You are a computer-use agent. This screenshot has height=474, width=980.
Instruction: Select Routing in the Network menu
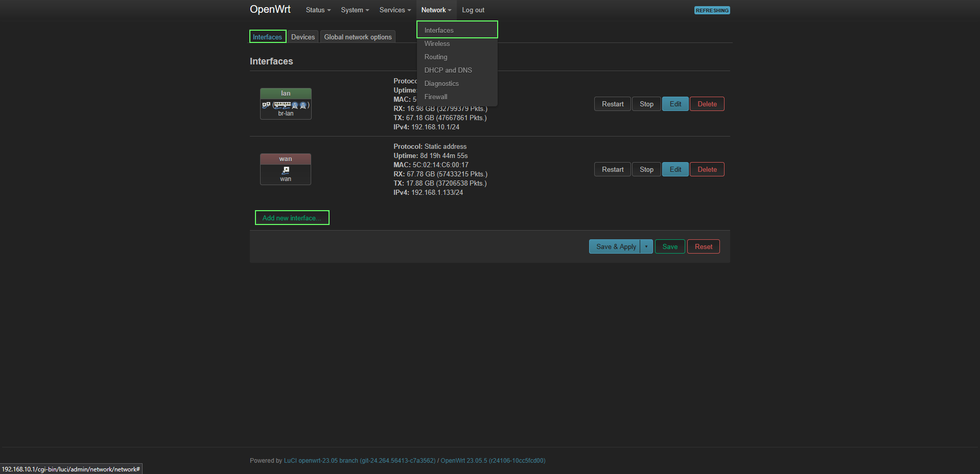(457, 57)
